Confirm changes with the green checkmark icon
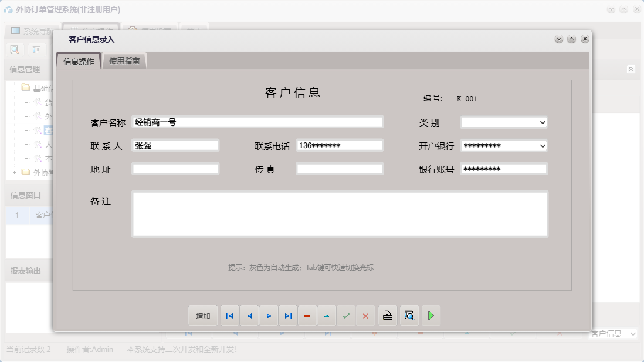This screenshot has width=644, height=362. 346,316
